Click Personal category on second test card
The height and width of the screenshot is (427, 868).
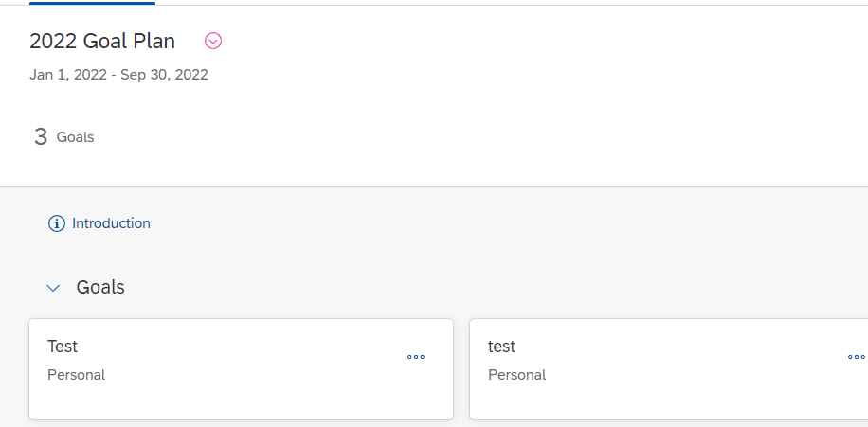517,375
